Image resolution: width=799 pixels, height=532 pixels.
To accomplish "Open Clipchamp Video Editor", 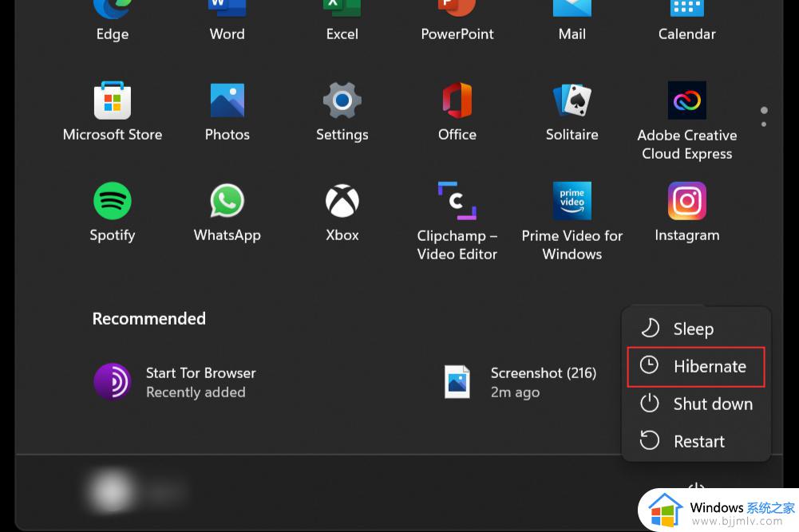I will coord(457,222).
